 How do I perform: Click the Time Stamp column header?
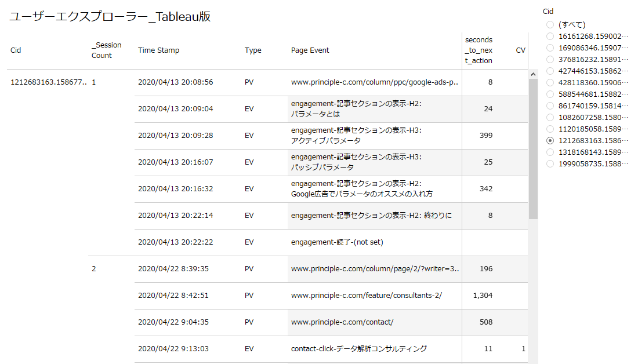[158, 50]
